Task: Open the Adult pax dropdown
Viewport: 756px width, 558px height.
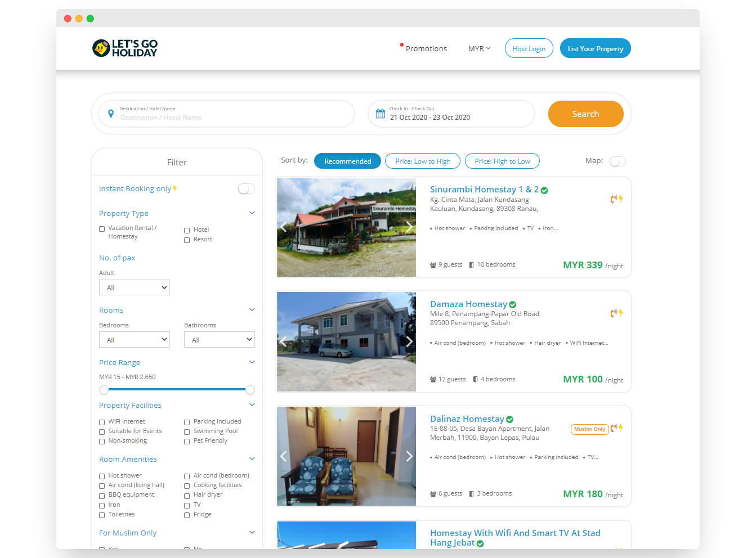Action: [135, 287]
